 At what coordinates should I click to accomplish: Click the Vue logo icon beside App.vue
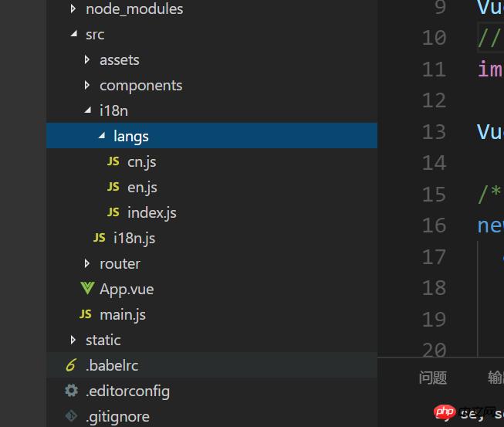[x=87, y=289]
